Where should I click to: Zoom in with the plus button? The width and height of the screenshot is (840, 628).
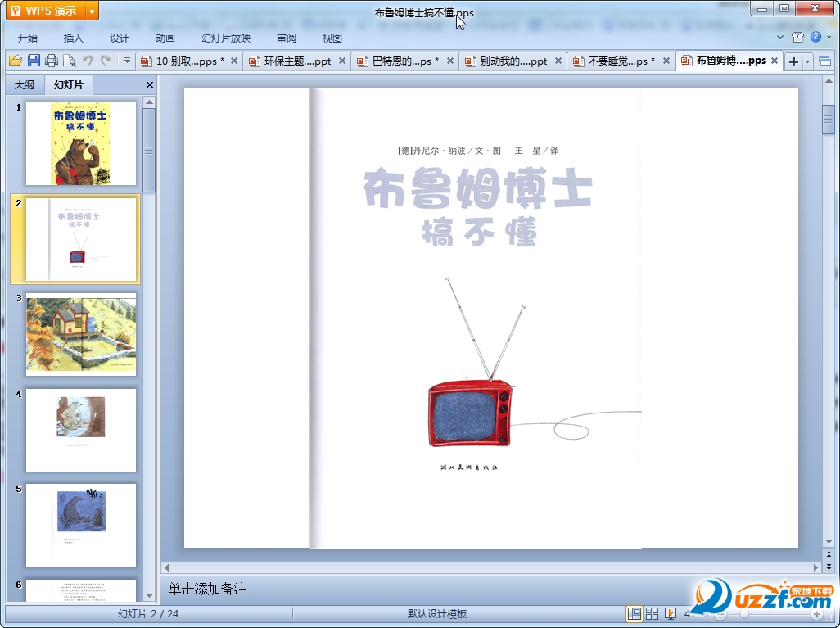tap(816, 614)
